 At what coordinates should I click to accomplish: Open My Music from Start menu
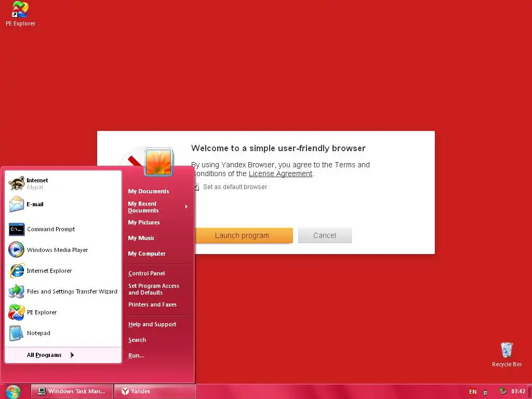point(141,238)
